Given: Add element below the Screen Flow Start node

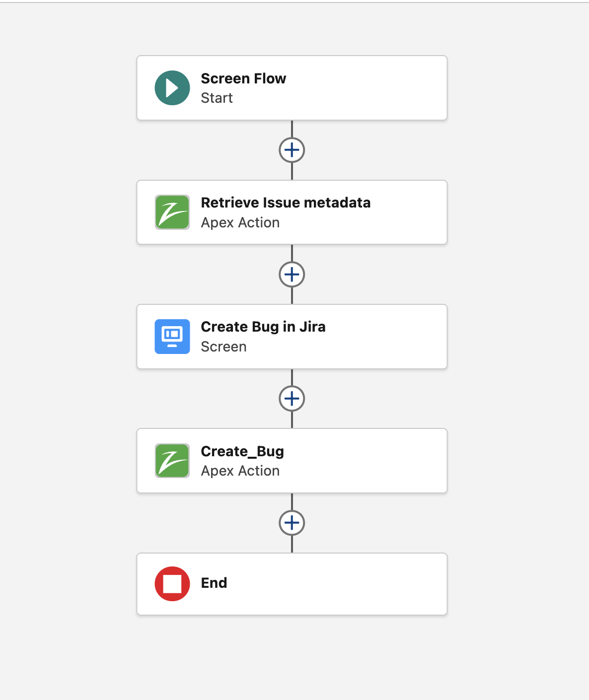Looking at the screenshot, I should coord(292,150).
